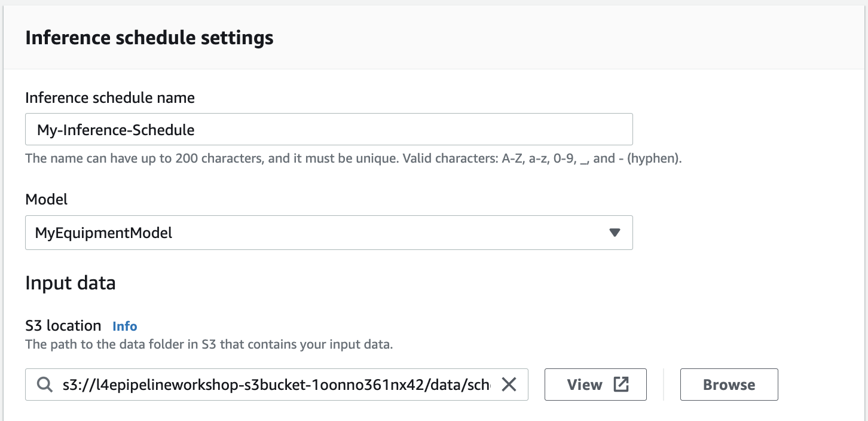Click the Inference schedule settings heading
This screenshot has width=868, height=421.
[149, 38]
